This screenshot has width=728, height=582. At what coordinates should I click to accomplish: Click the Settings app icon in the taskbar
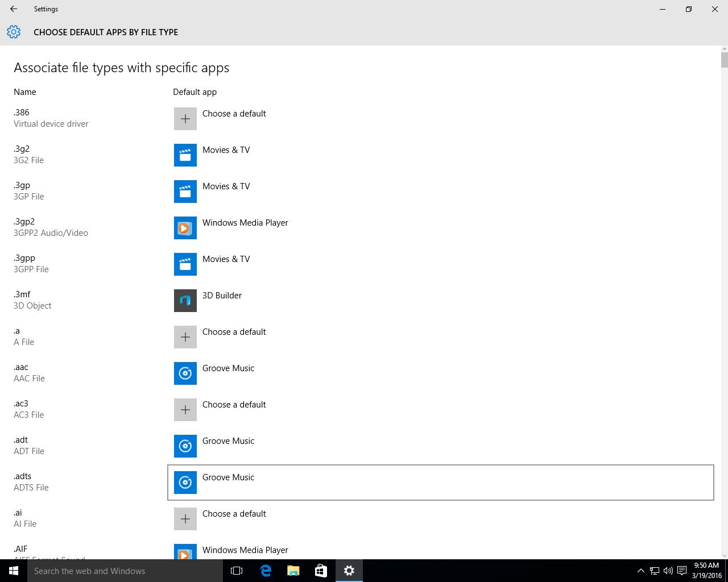349,571
